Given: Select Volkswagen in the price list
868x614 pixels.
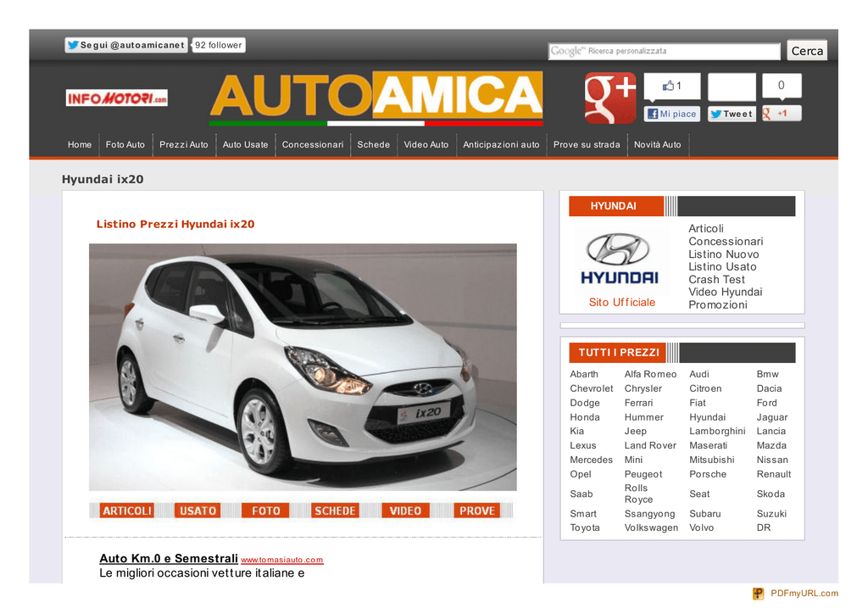Looking at the screenshot, I should [x=651, y=528].
